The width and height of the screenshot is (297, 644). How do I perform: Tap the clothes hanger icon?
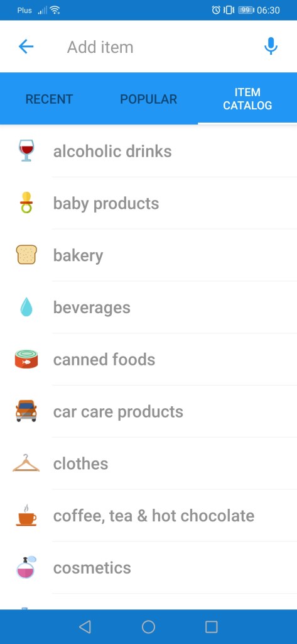(x=26, y=463)
